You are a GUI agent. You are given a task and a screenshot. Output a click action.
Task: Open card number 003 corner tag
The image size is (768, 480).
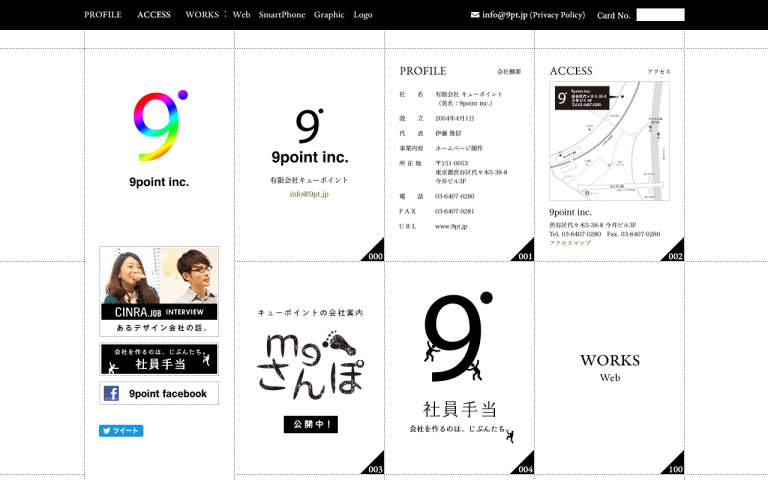point(374,465)
